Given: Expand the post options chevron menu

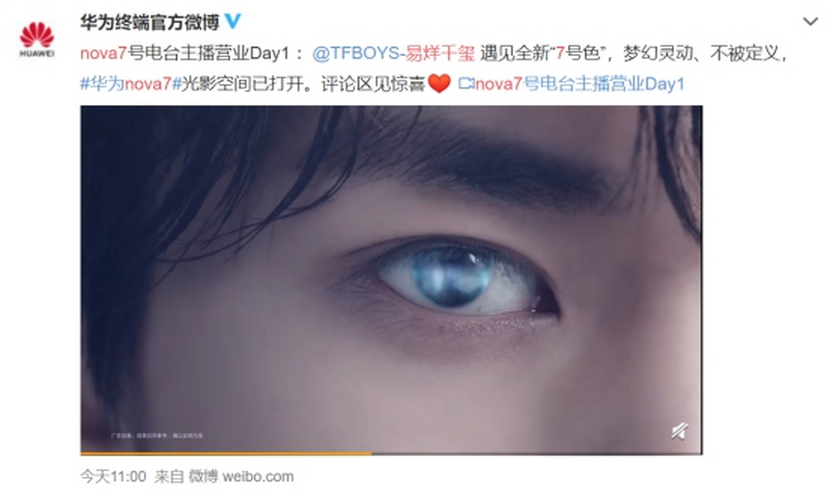Looking at the screenshot, I should (x=810, y=22).
